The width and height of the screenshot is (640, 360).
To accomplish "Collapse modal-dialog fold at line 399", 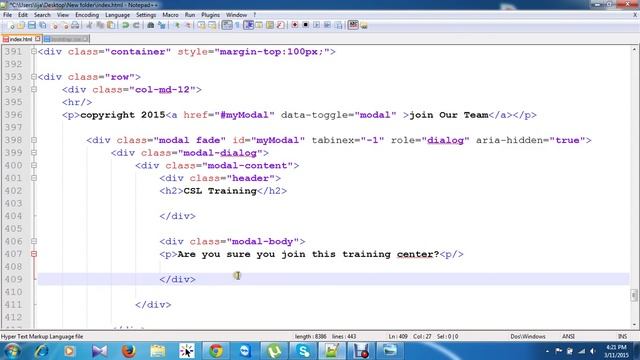I will click(x=34, y=153).
